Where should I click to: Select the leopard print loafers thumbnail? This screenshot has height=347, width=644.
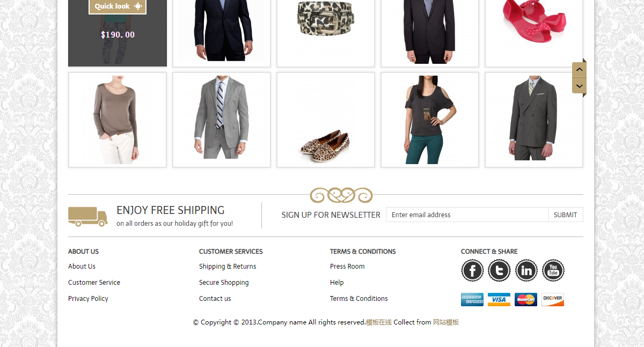(x=326, y=120)
